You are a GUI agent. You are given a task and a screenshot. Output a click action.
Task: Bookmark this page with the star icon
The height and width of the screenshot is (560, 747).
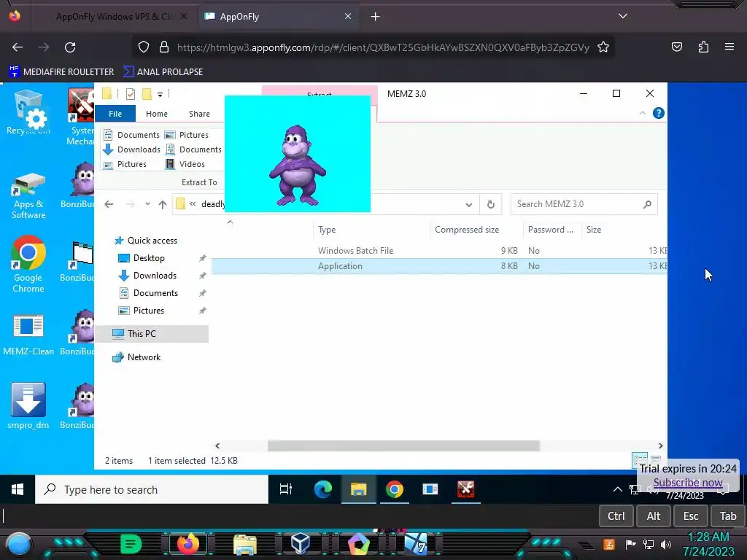tap(603, 47)
